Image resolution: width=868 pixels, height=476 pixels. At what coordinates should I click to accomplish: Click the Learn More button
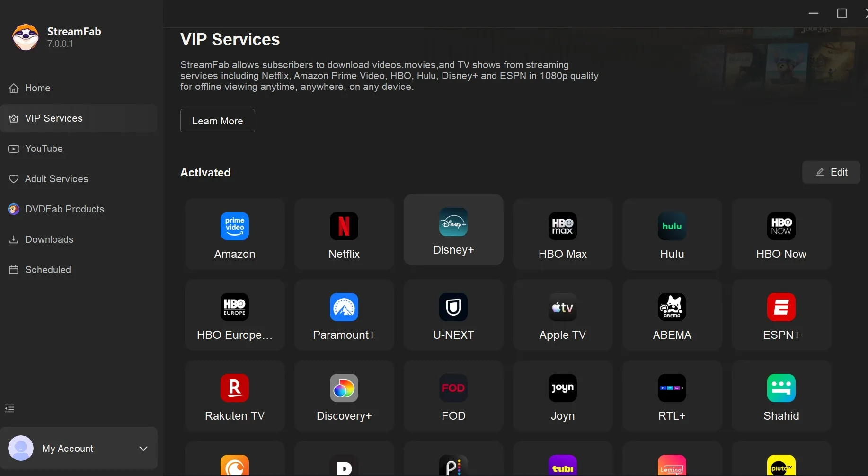point(218,121)
